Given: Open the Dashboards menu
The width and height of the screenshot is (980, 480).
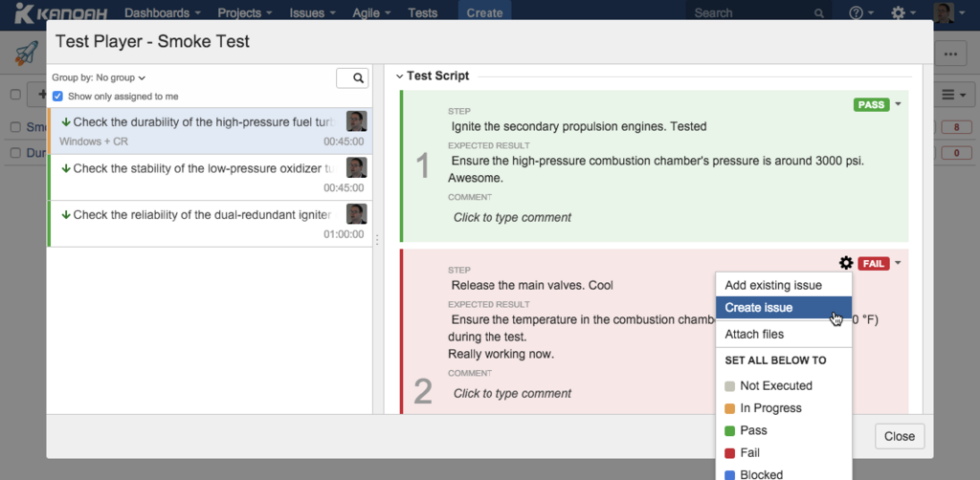Looking at the screenshot, I should tap(163, 12).
